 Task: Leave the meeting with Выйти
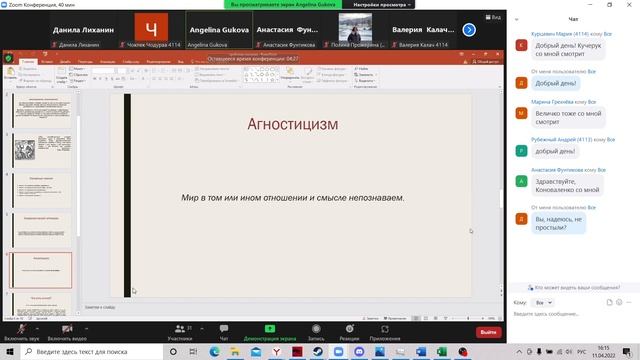pos(488,332)
